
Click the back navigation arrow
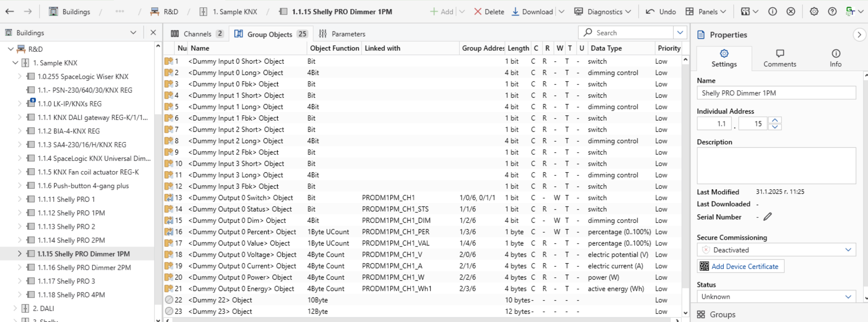coord(10,11)
